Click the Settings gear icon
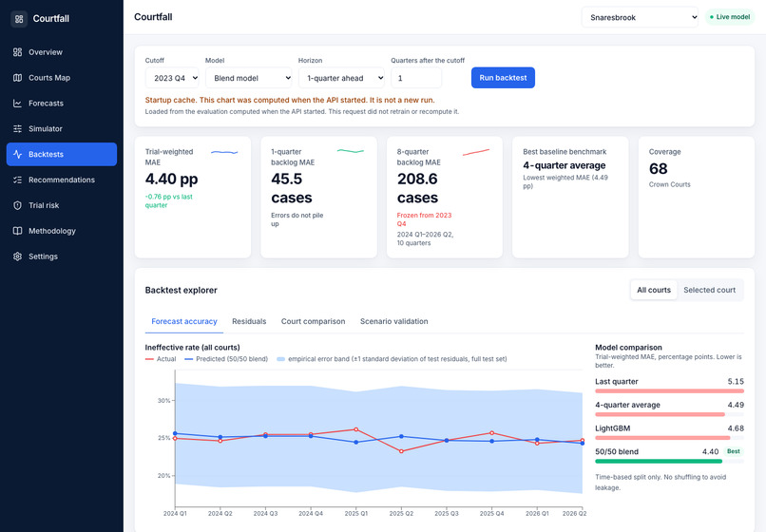 point(18,256)
